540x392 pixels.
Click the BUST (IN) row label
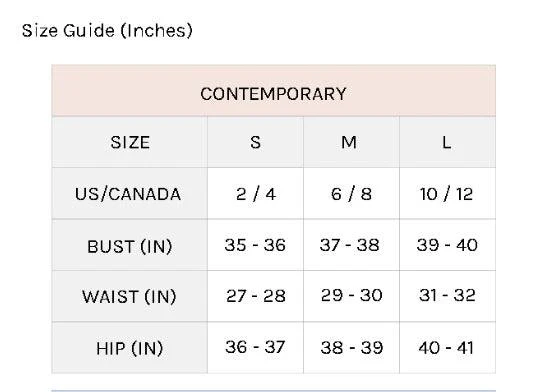coord(130,245)
